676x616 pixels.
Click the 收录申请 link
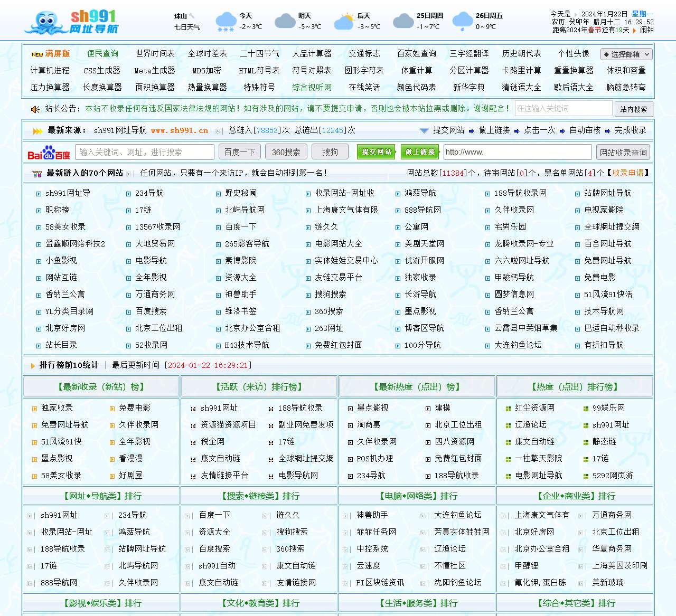(x=628, y=173)
